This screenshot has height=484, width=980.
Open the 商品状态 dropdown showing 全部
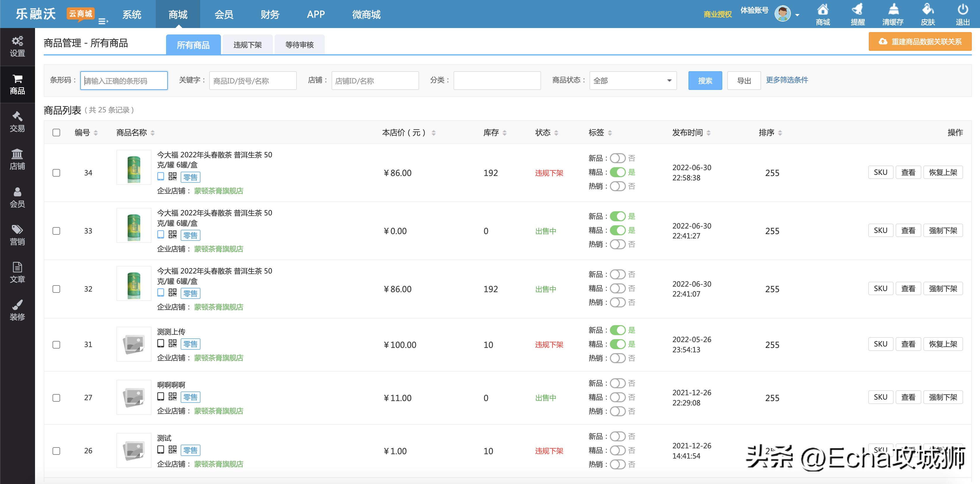[632, 80]
